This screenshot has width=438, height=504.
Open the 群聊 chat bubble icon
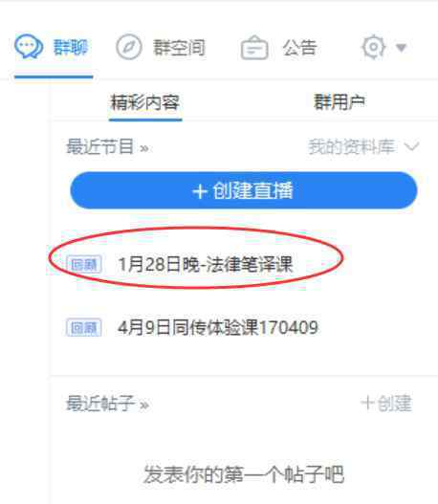(29, 47)
